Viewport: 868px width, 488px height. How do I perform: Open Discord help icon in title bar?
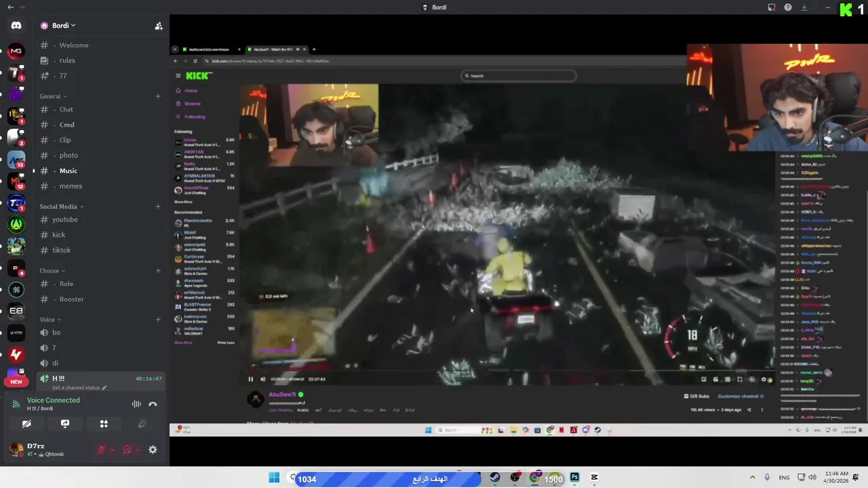(x=788, y=7)
